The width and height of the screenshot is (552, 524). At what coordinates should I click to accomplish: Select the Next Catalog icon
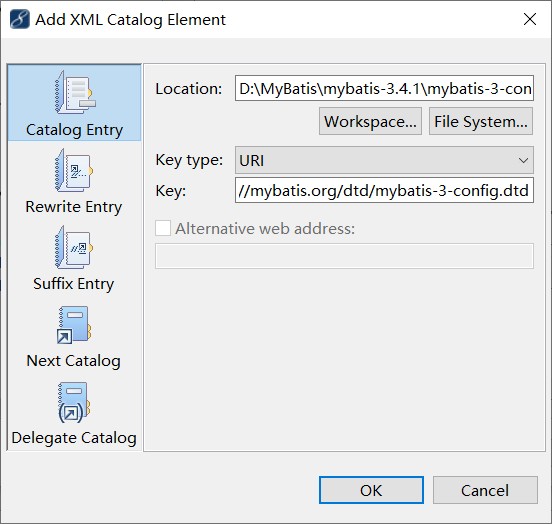(x=74, y=325)
